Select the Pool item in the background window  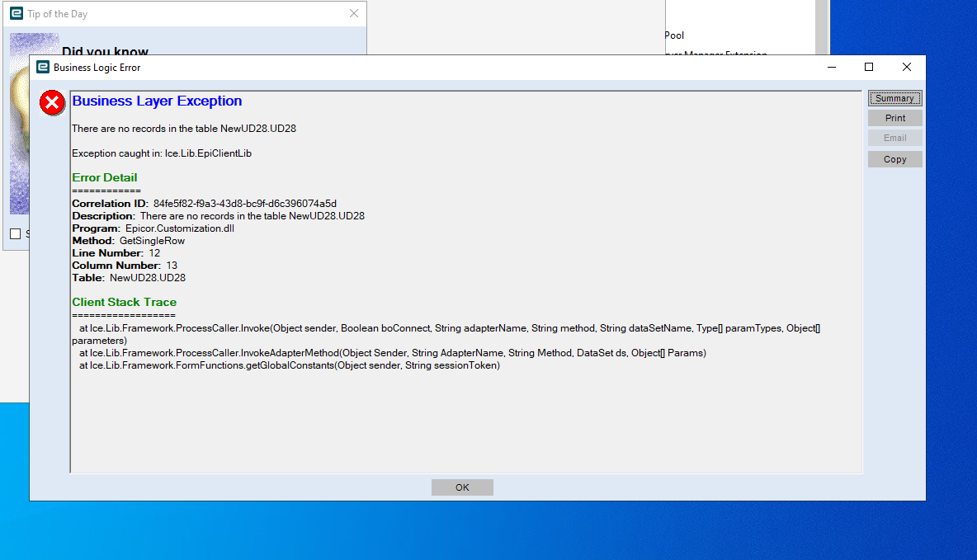[x=673, y=35]
